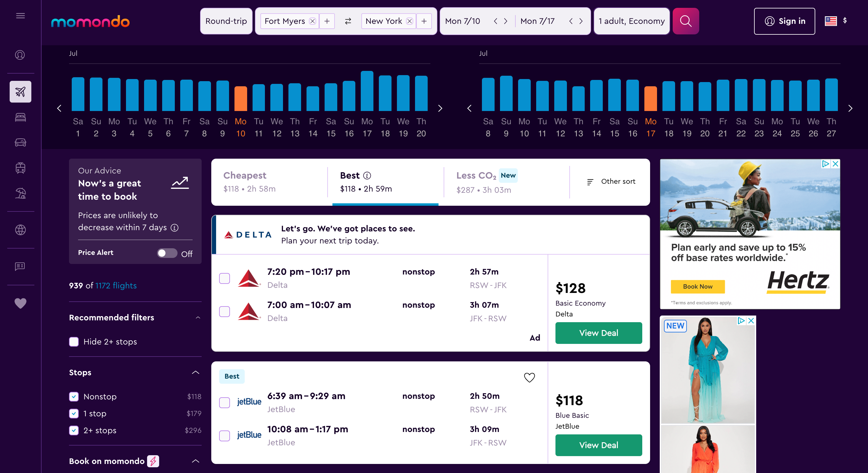Screen dimensions: 868x473
Task: Switch to the Less CO2 sort tab
Action: 506,182
